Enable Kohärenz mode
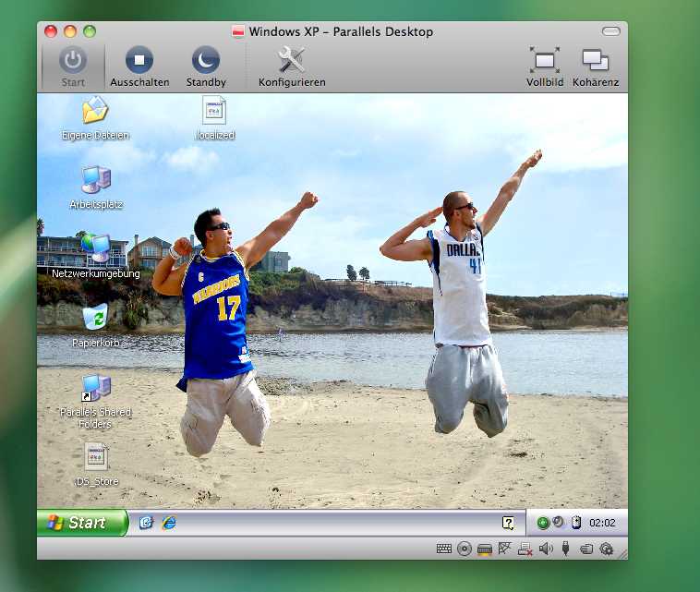The height and width of the screenshot is (592, 700). click(x=596, y=67)
